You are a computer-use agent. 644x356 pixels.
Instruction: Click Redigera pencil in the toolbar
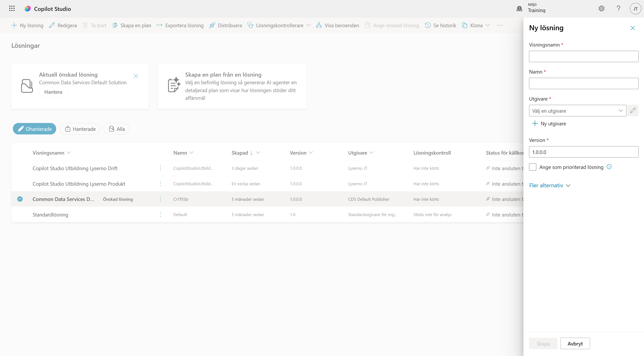(63, 25)
